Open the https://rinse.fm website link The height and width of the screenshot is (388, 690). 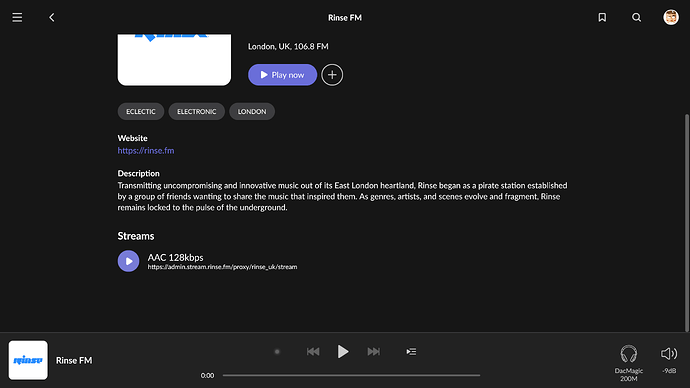click(146, 150)
